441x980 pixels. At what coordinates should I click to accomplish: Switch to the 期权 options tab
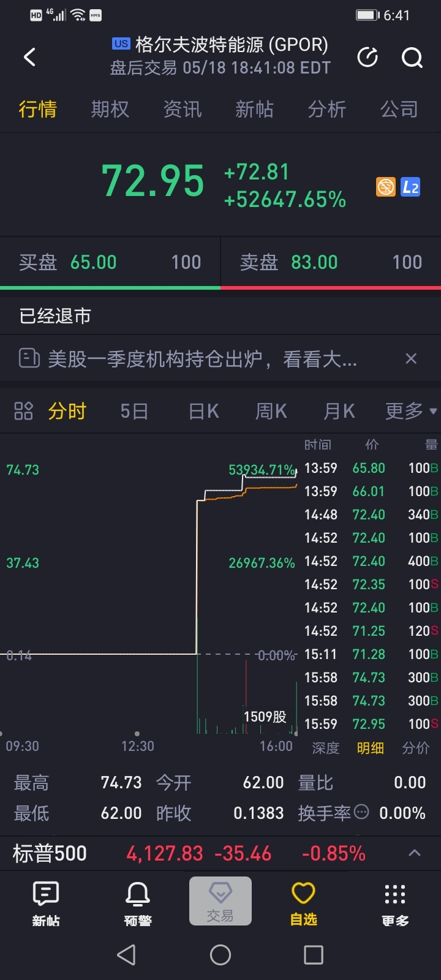click(x=110, y=109)
